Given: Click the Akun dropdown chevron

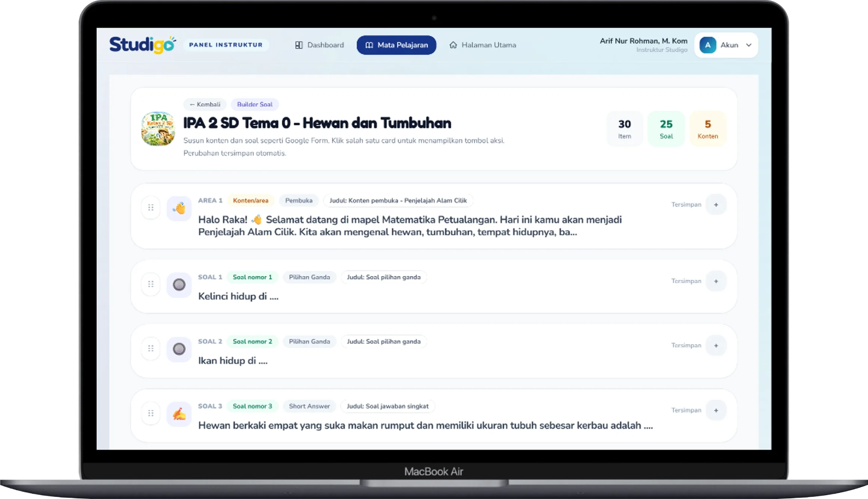Looking at the screenshot, I should tap(749, 45).
